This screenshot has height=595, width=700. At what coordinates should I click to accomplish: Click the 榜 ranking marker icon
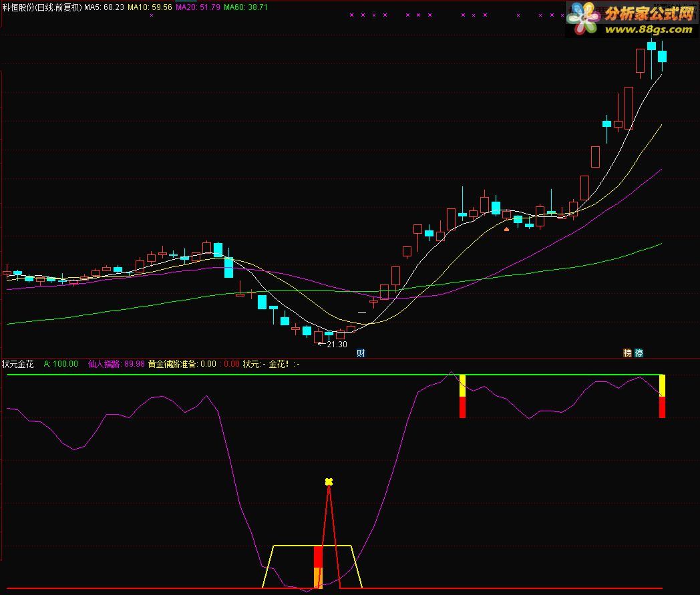tap(628, 353)
